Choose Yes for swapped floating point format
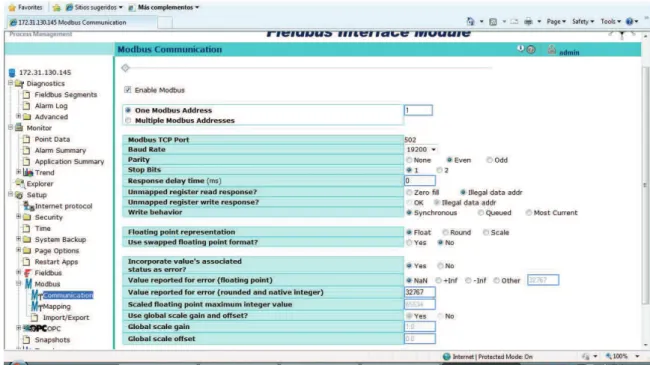Screen dimensions: 650x365 409,243
